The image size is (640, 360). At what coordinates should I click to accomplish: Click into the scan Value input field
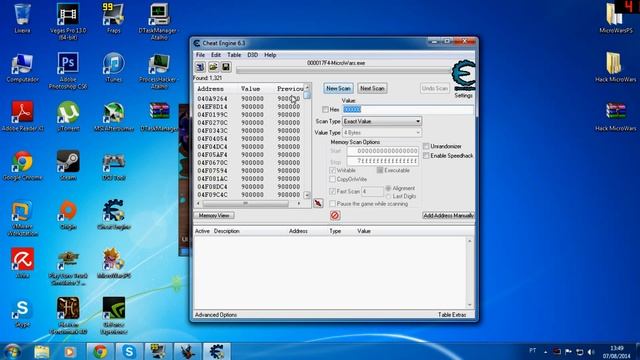tap(408, 109)
